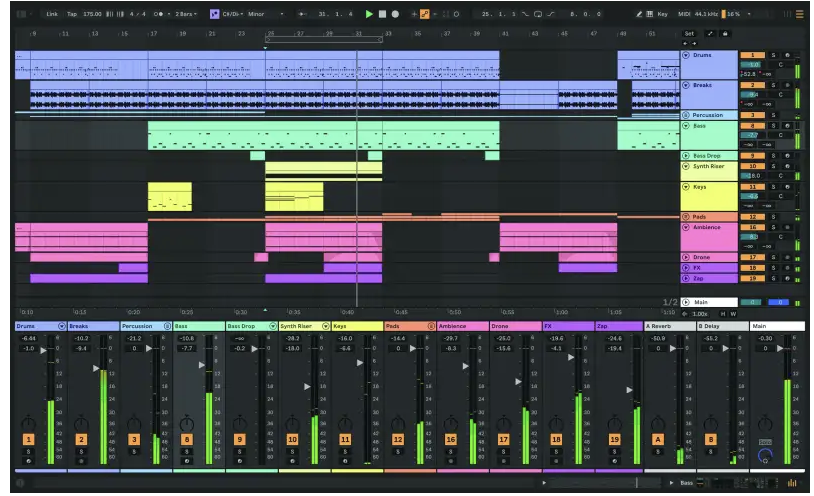Open the hamburger menu at top right

(800, 14)
